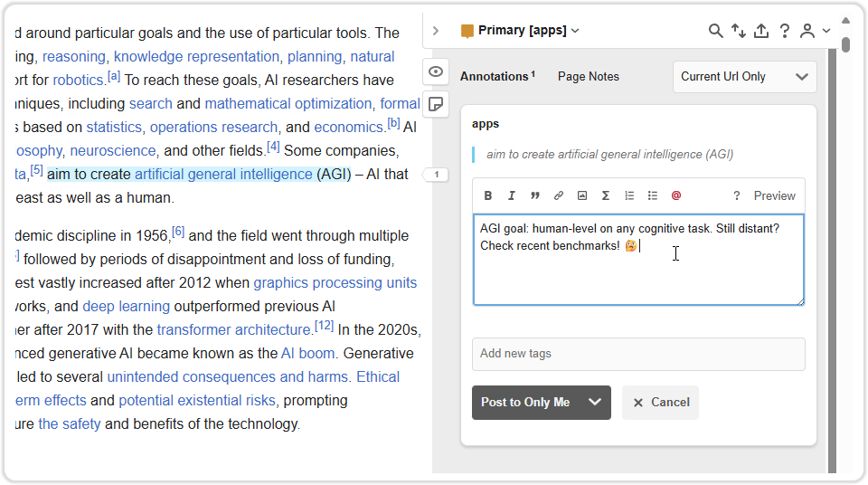Insert image using the editor toolbar
The height and width of the screenshot is (485, 868).
pyautogui.click(x=582, y=195)
